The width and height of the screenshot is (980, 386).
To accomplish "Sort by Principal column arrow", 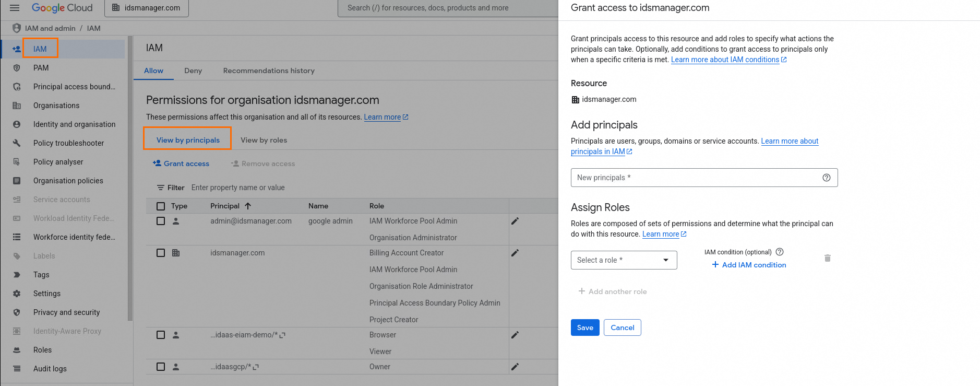I will click(x=248, y=206).
